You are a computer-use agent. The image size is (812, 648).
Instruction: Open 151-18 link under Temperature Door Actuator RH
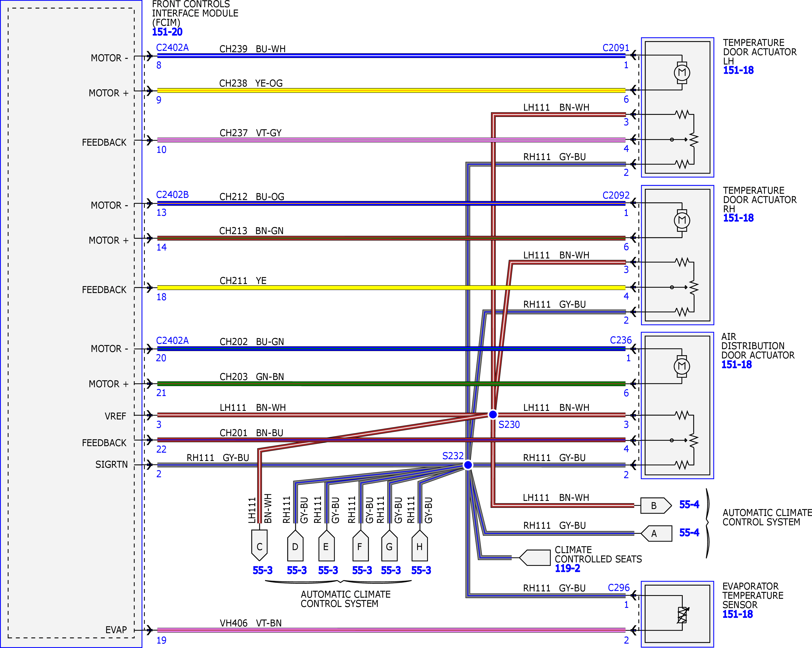pyautogui.click(x=738, y=218)
